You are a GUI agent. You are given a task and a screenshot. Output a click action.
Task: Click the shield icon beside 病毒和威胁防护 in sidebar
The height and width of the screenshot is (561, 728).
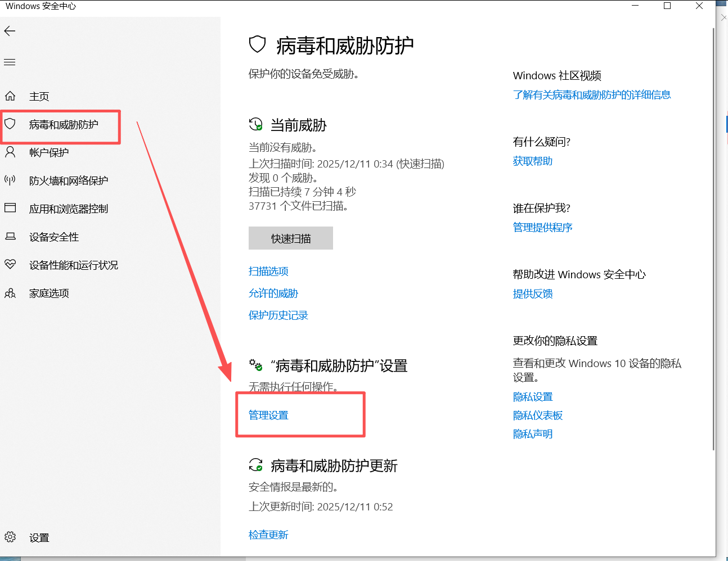click(x=10, y=124)
